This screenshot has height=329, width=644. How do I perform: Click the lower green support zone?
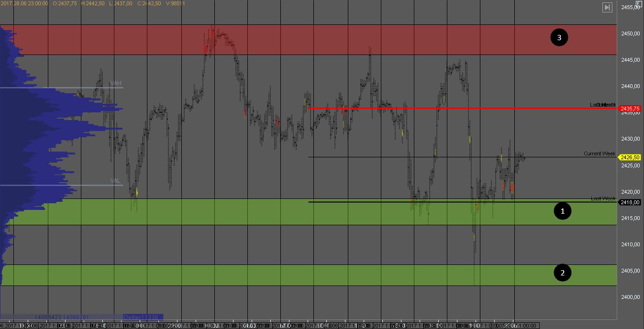[x=287, y=275]
